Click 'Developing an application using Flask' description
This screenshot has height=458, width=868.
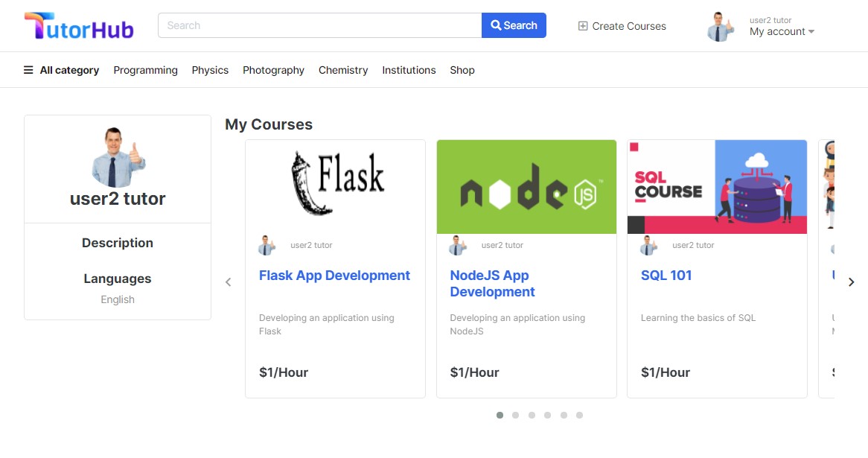tap(327, 325)
